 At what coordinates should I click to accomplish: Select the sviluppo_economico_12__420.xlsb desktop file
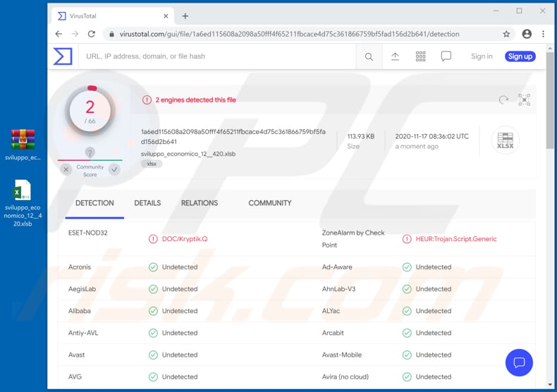click(23, 203)
